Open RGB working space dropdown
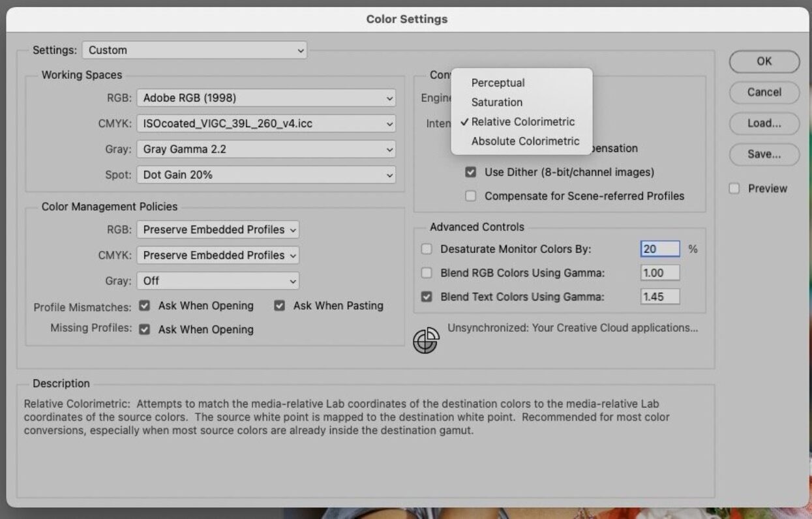Viewport: 812px width, 519px height. [x=266, y=98]
